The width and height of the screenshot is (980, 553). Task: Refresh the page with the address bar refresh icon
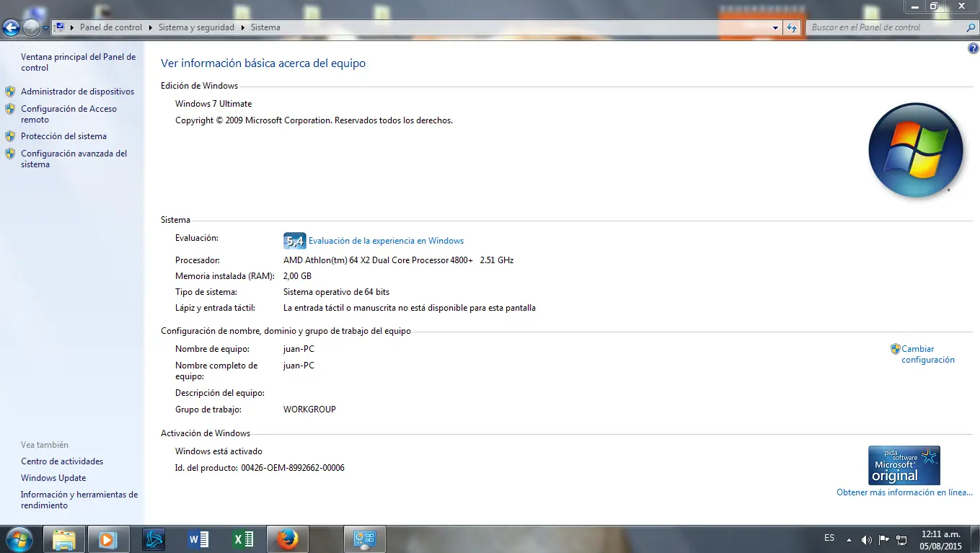coord(792,27)
